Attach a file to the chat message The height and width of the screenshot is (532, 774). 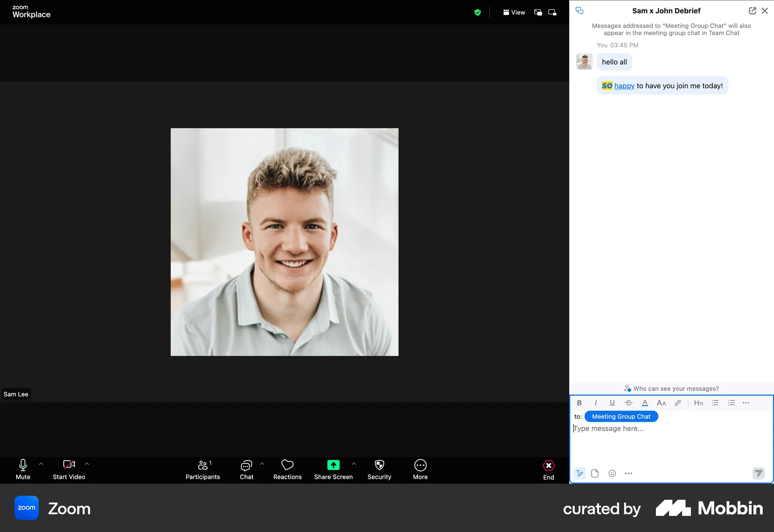click(x=595, y=474)
